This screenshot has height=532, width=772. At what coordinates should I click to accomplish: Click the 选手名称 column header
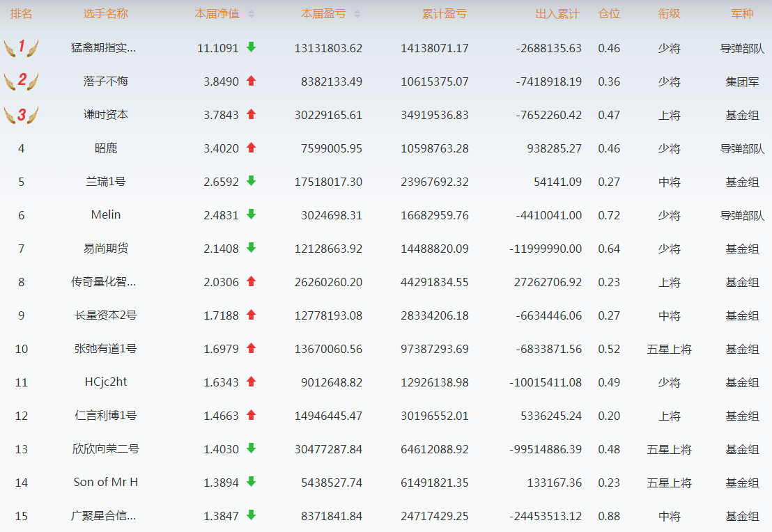[105, 14]
